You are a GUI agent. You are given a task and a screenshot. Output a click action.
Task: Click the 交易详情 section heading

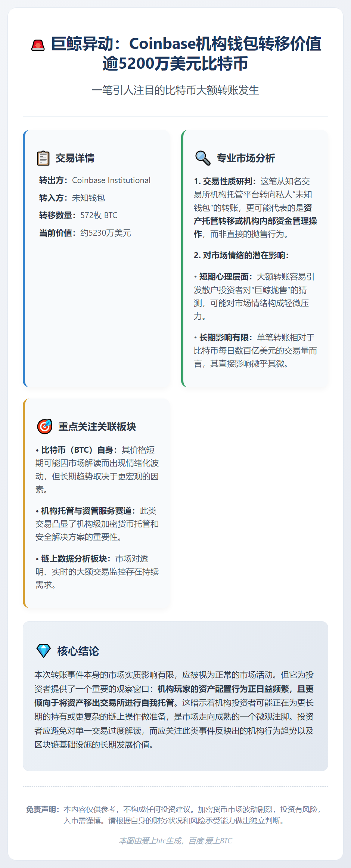(75, 158)
